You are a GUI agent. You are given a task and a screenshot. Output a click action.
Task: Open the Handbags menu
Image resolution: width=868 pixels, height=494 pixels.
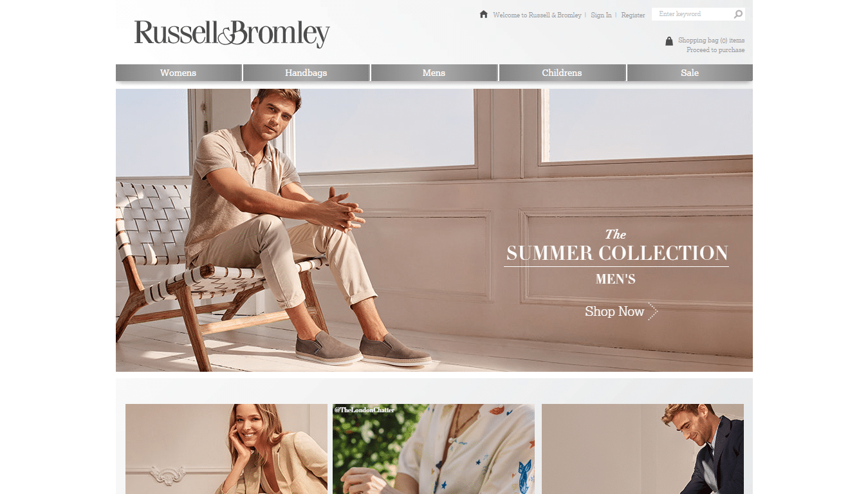tap(306, 73)
